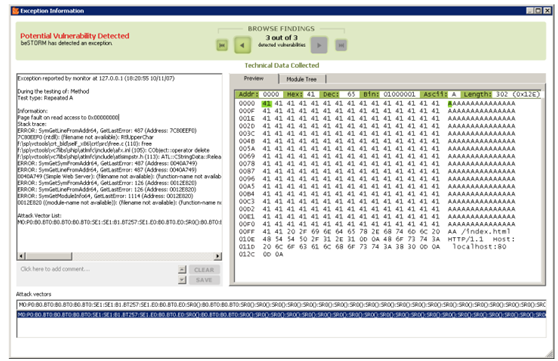Click the Length value 302 (0x12E)
The width and height of the screenshot is (558, 361).
tap(517, 94)
